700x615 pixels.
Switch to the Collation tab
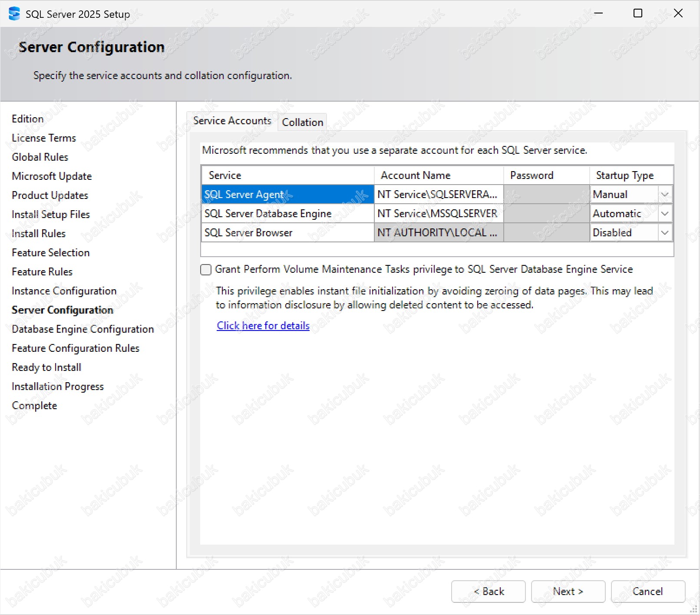[x=303, y=122]
